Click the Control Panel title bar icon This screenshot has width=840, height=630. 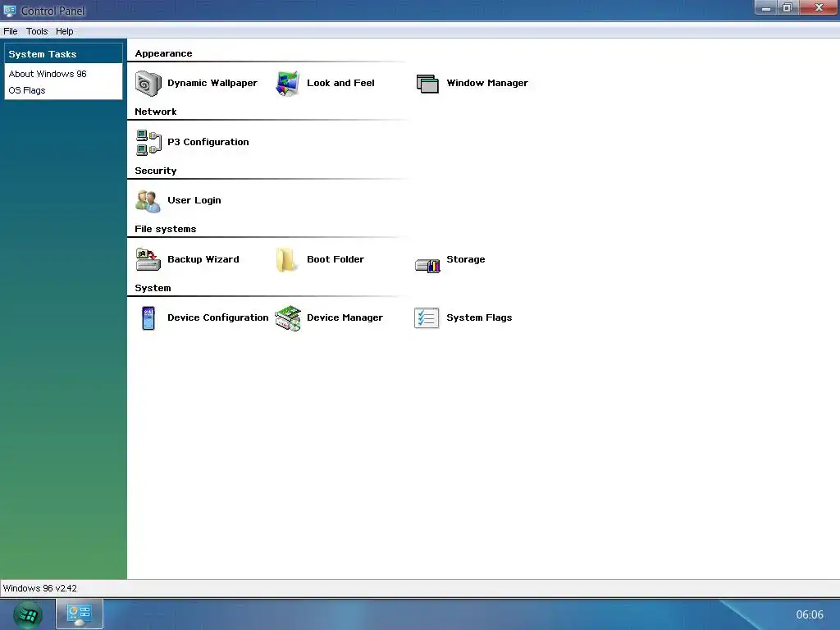tap(10, 10)
